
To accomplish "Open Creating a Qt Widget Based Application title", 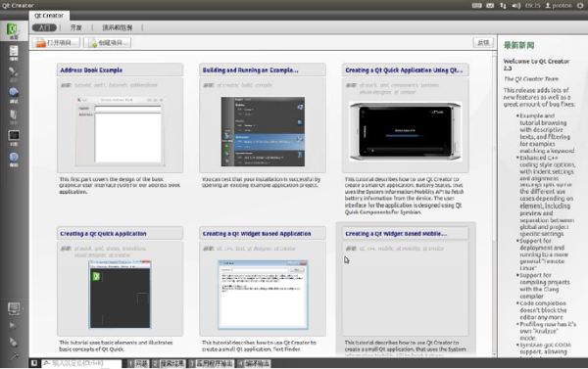I will click(257, 233).
